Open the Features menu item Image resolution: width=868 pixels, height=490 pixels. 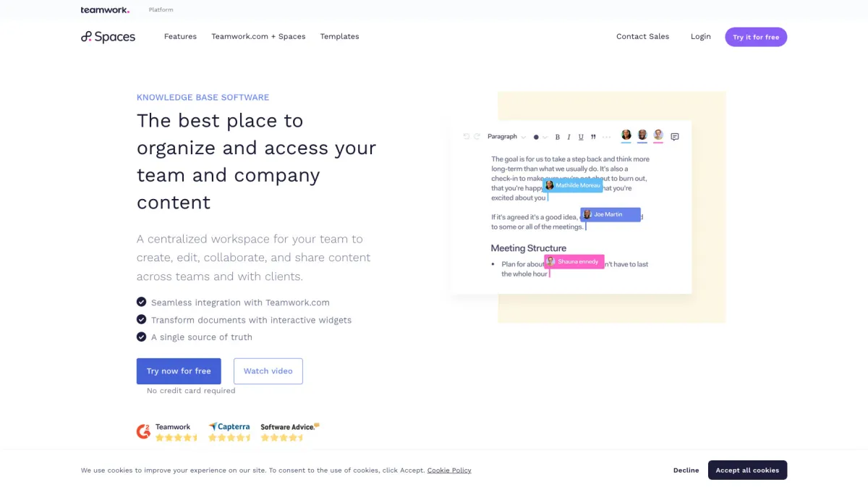point(180,36)
